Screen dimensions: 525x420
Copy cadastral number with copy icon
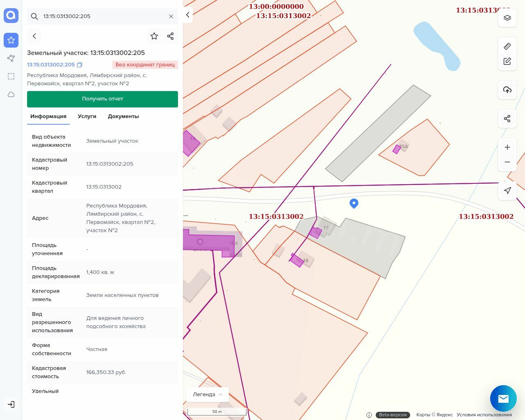[x=80, y=65]
